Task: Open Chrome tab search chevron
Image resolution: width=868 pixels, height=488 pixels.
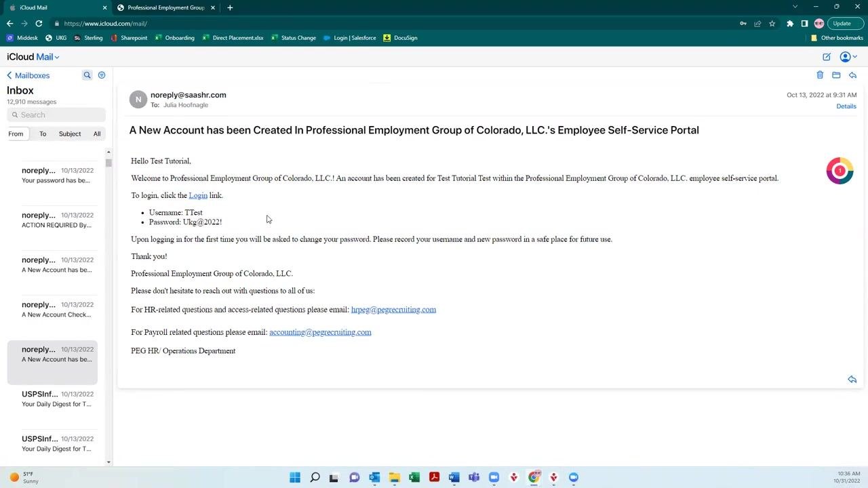Action: click(795, 7)
